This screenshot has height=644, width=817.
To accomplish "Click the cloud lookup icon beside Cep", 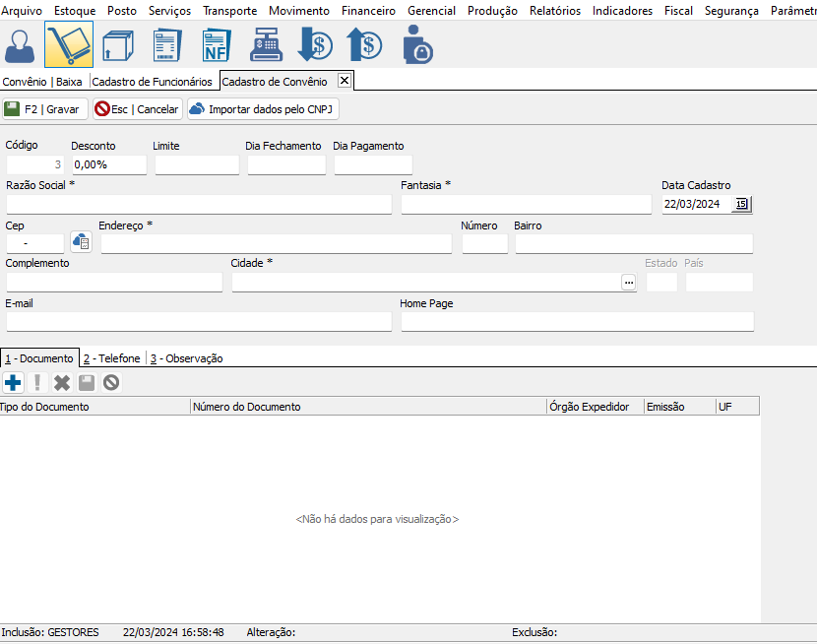I will pyautogui.click(x=81, y=242).
